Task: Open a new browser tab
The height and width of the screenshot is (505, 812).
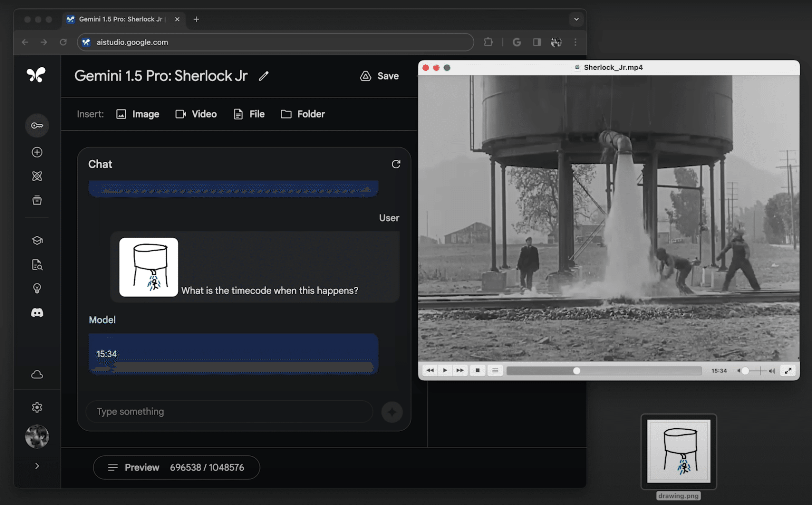Action: point(197,19)
